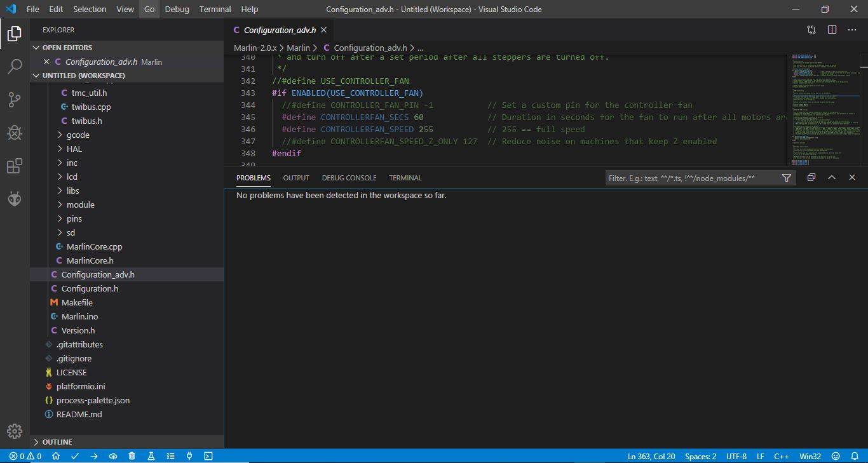Click the Problems filter funnel icon
This screenshot has width=868, height=463.
pos(787,178)
